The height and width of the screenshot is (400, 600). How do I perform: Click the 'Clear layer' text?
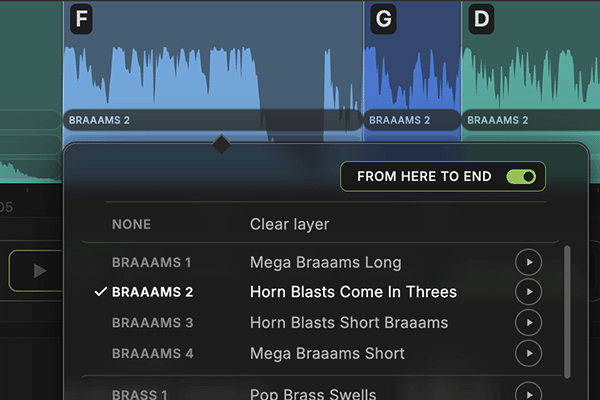tap(290, 224)
